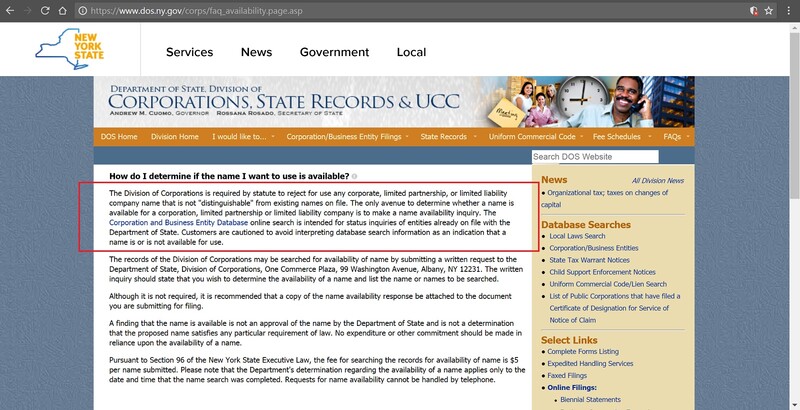The width and height of the screenshot is (800, 410).
Task: Open Biennial Statements link
Action: [590, 400]
